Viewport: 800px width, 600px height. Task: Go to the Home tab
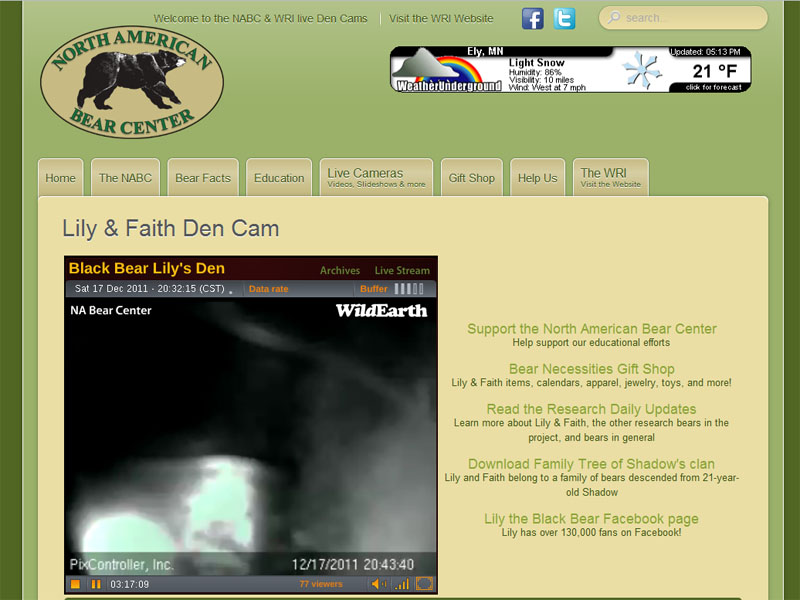60,178
